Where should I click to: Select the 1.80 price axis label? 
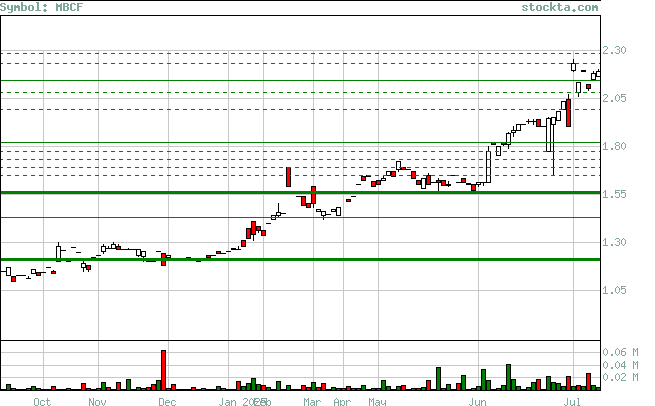[x=614, y=146]
